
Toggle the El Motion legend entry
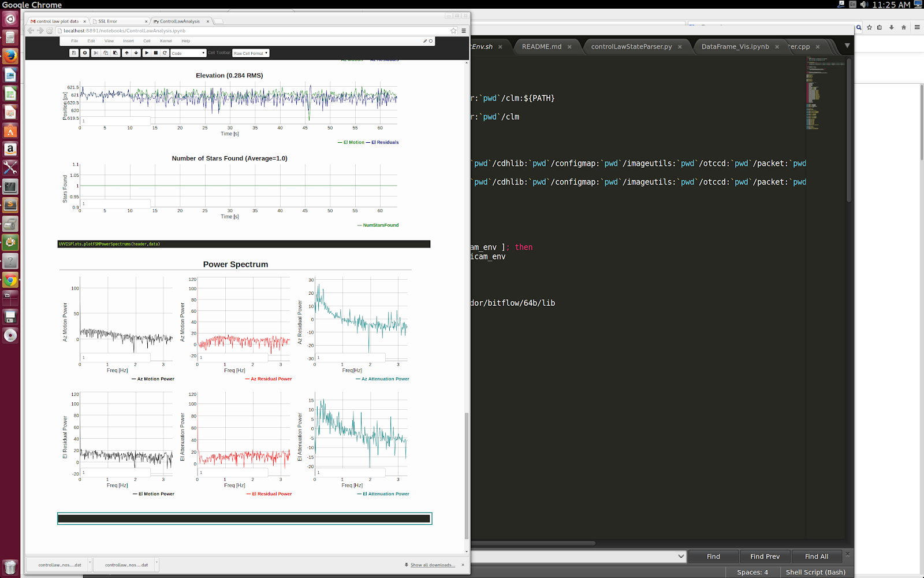351,142
